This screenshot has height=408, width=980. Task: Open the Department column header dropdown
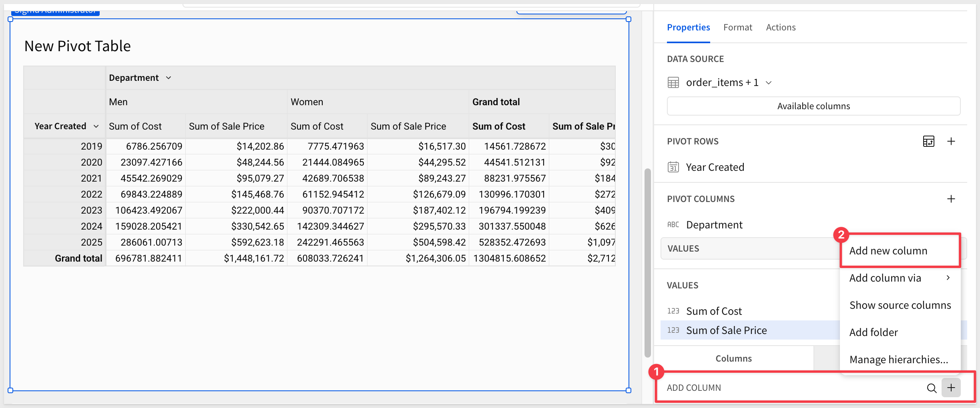[169, 78]
